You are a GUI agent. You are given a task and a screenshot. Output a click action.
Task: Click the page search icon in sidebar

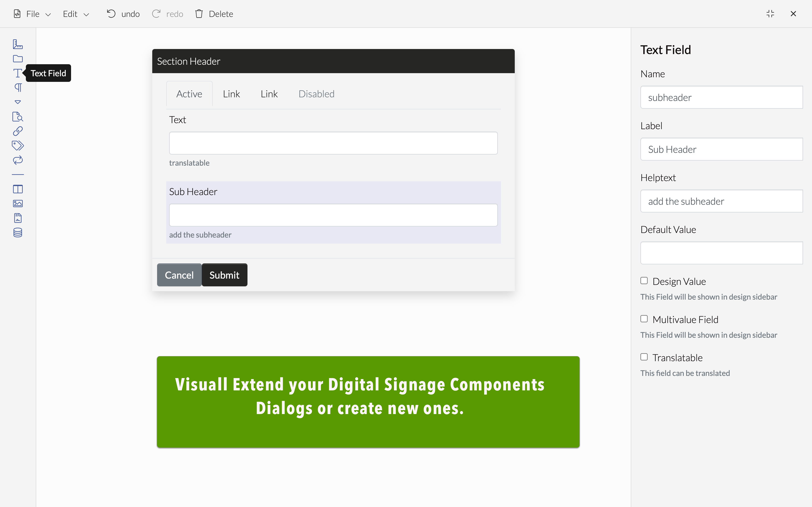point(18,117)
